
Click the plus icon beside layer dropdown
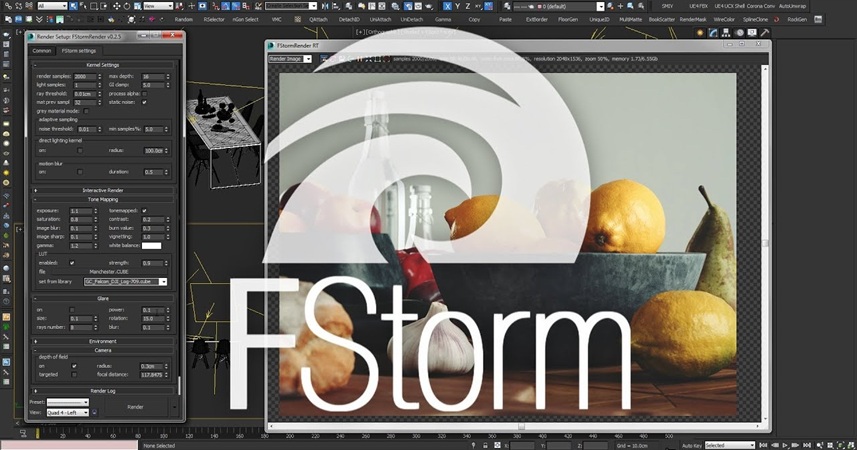click(620, 6)
